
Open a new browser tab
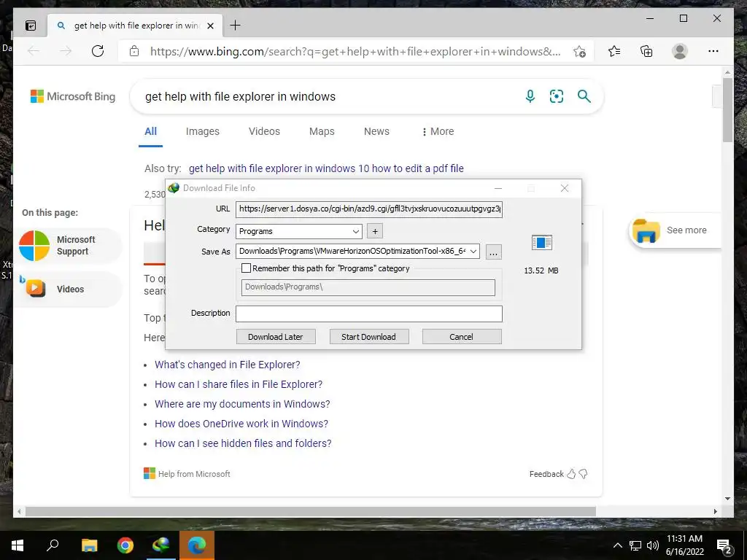coord(236,26)
